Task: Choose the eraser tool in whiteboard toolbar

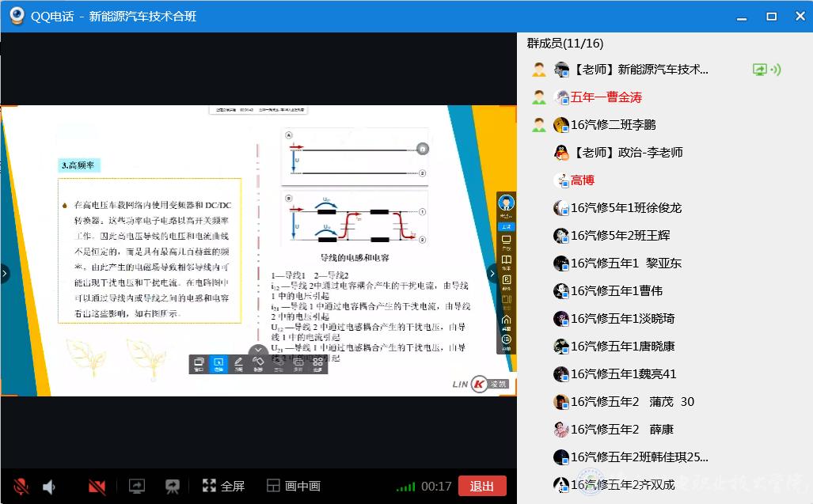Action: [258, 363]
